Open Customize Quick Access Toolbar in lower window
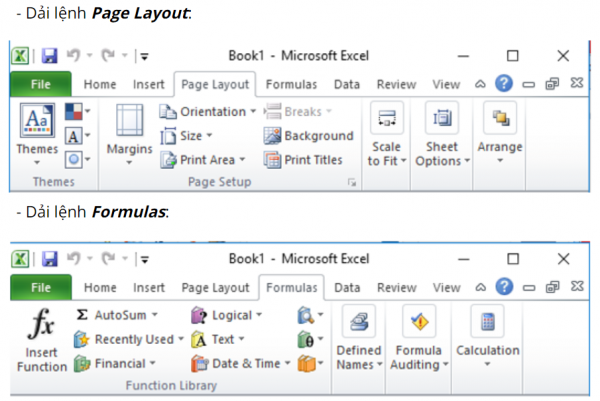 (x=145, y=260)
